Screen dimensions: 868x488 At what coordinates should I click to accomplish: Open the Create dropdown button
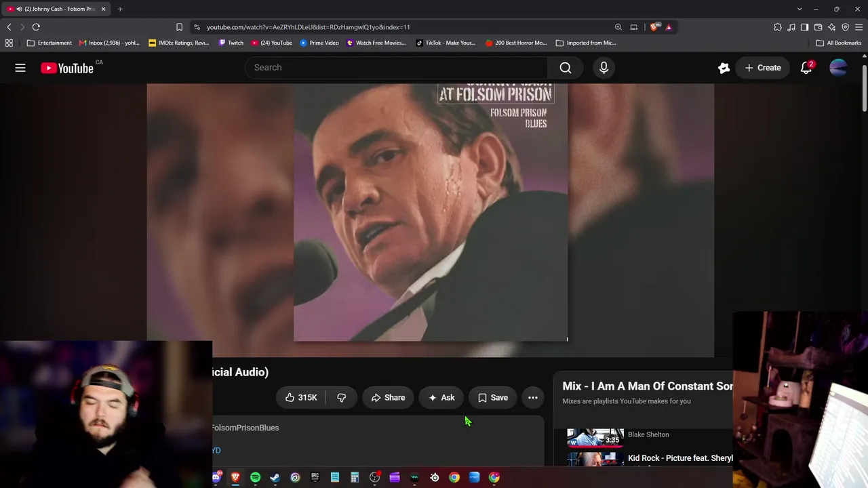763,68
